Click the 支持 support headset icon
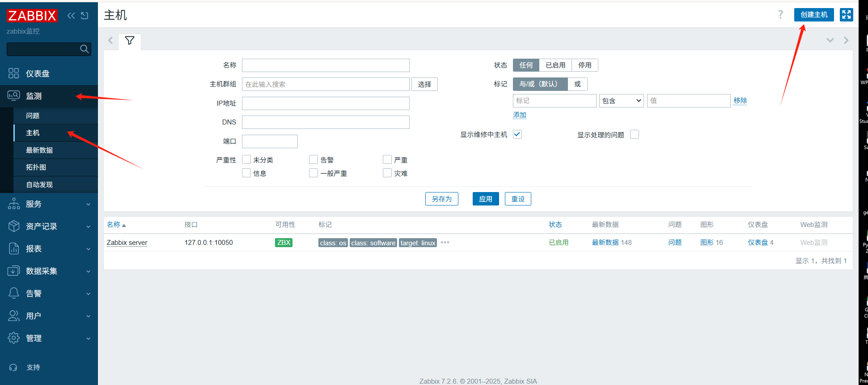The image size is (868, 385). [13, 368]
